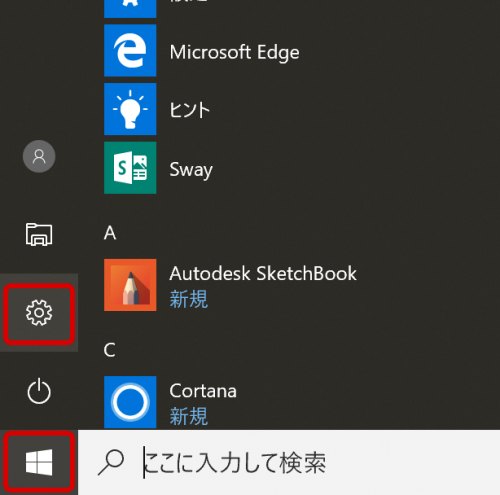Click 新規 under Autodesk SketchBook
Viewport: 500px width, 495px height.
pos(189,299)
